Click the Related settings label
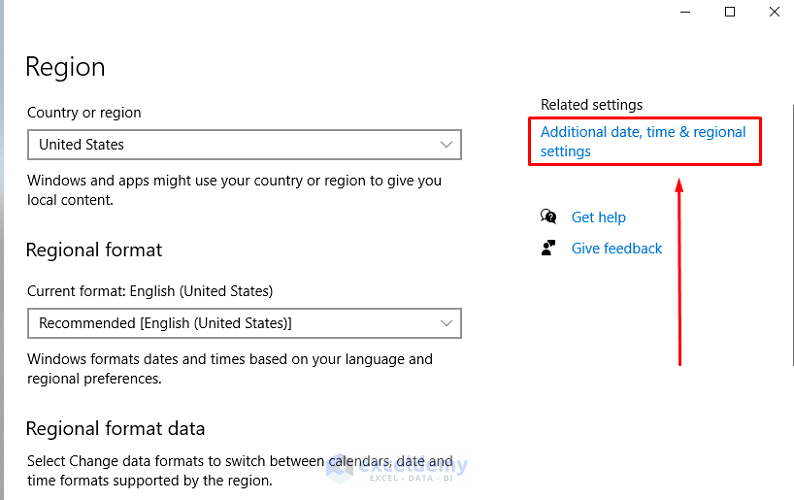794x500 pixels. tap(591, 104)
